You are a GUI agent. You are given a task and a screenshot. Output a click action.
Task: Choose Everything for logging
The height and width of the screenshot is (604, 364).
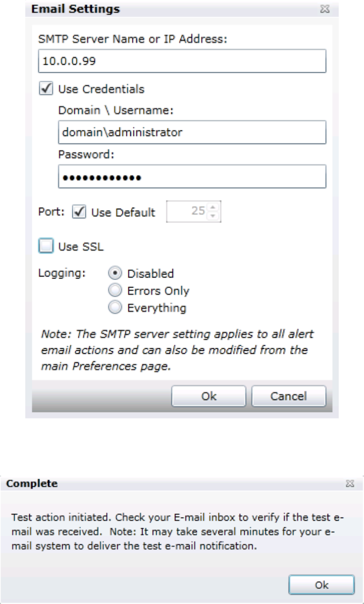tap(114, 307)
